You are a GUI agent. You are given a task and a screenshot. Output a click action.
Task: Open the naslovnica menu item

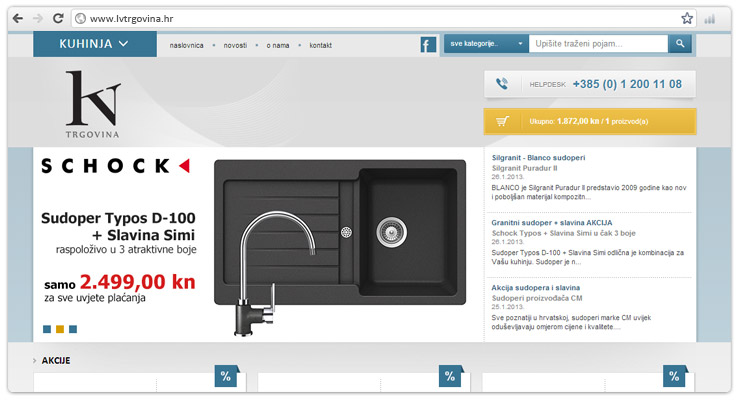pyautogui.click(x=186, y=45)
